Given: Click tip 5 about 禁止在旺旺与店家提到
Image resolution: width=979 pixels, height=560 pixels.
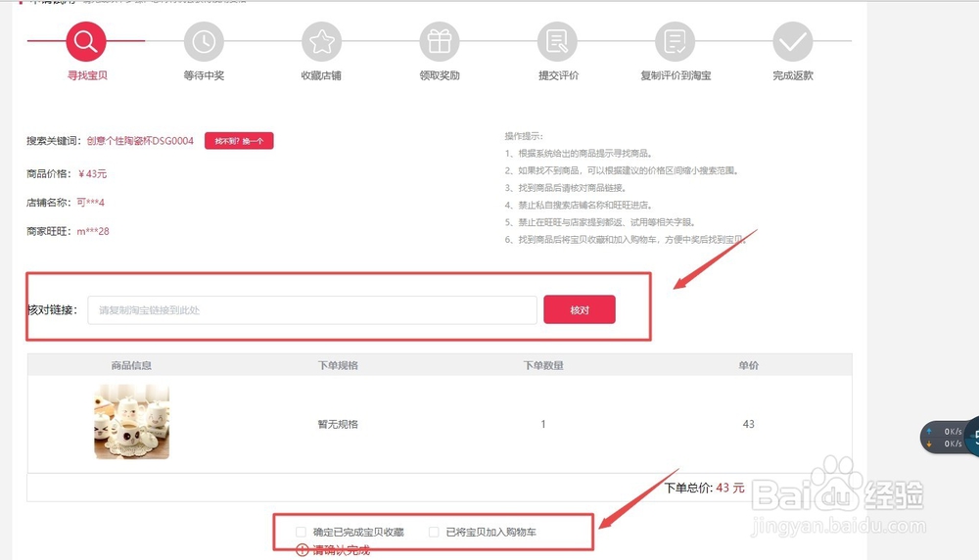Looking at the screenshot, I should point(600,221).
